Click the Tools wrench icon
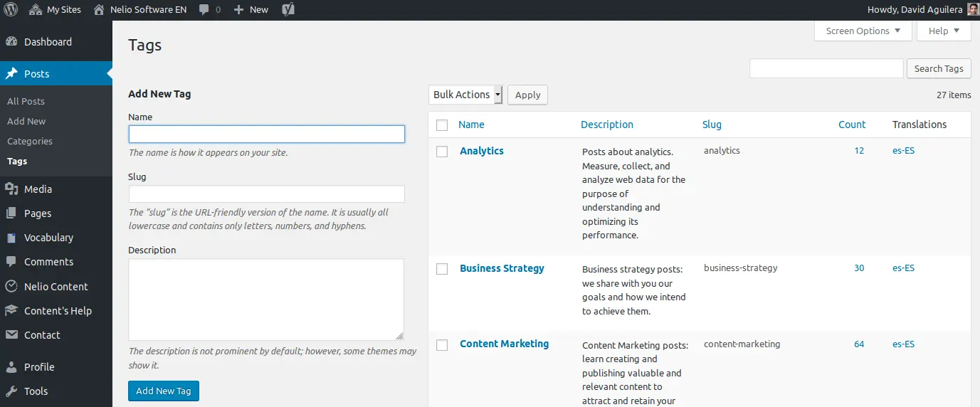The image size is (980, 407). (x=11, y=391)
